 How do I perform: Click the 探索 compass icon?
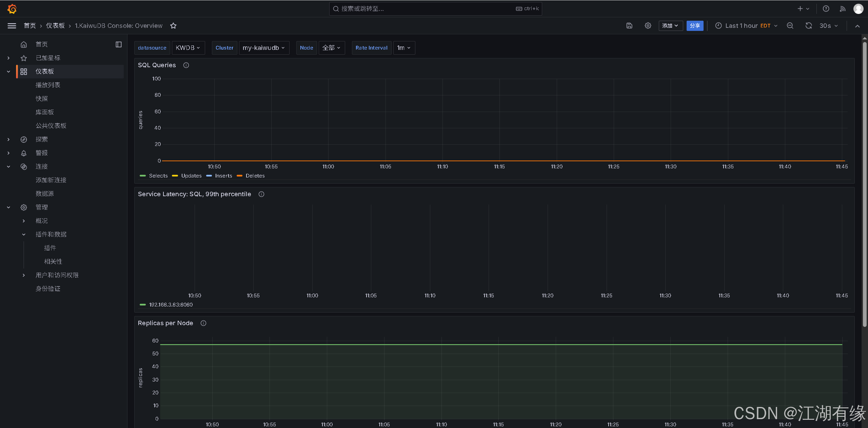click(24, 139)
